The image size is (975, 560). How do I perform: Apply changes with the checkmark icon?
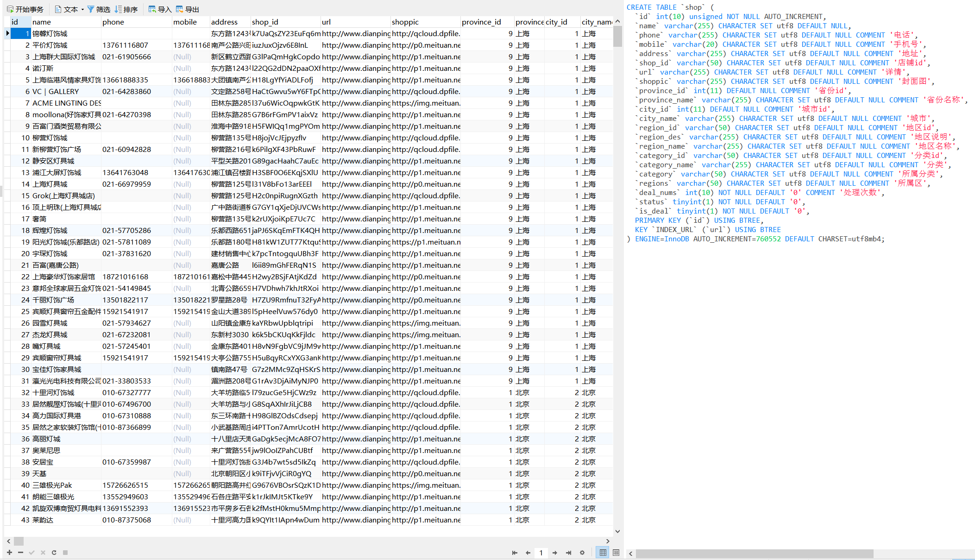coord(31,552)
